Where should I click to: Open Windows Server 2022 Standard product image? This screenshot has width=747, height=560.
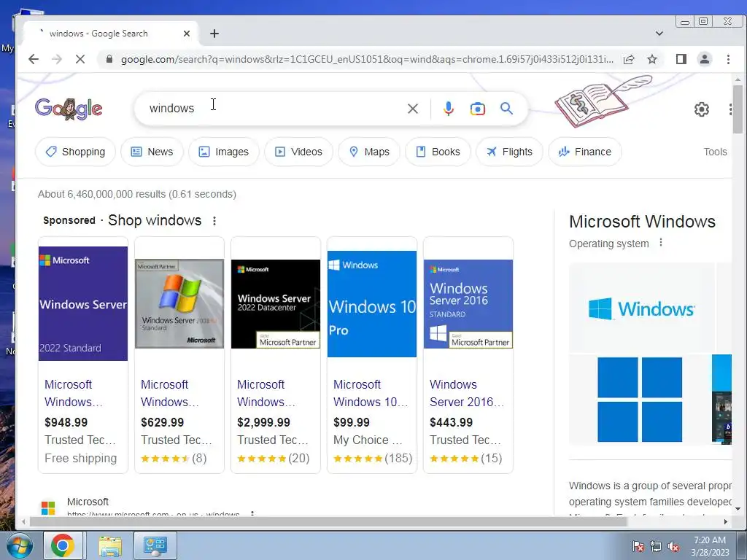click(x=83, y=303)
